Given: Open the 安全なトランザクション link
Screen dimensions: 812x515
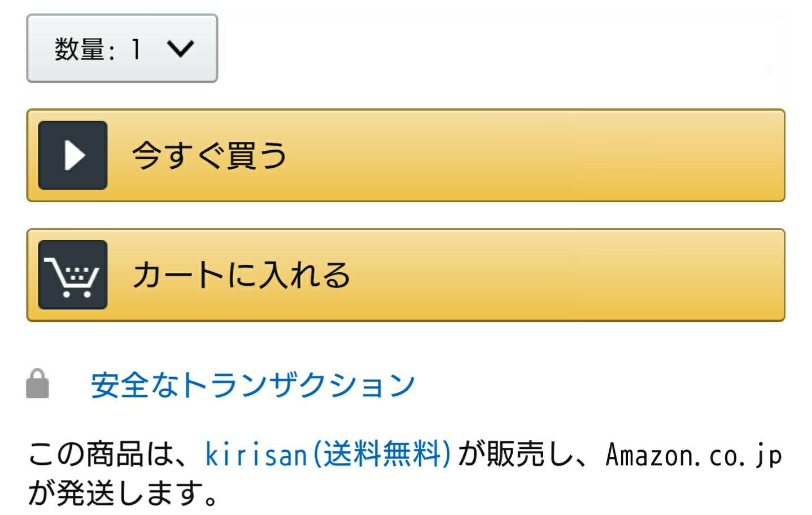Looking at the screenshot, I should pyautogui.click(x=253, y=385).
